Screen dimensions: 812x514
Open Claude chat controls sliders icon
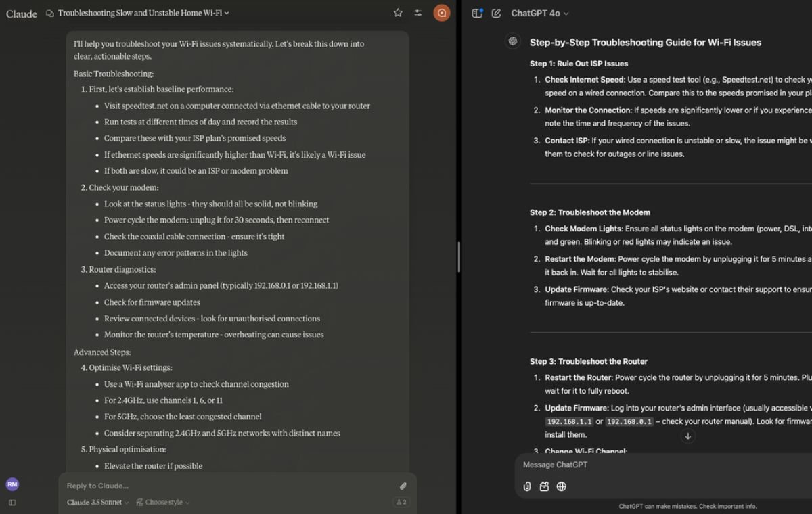click(x=418, y=13)
